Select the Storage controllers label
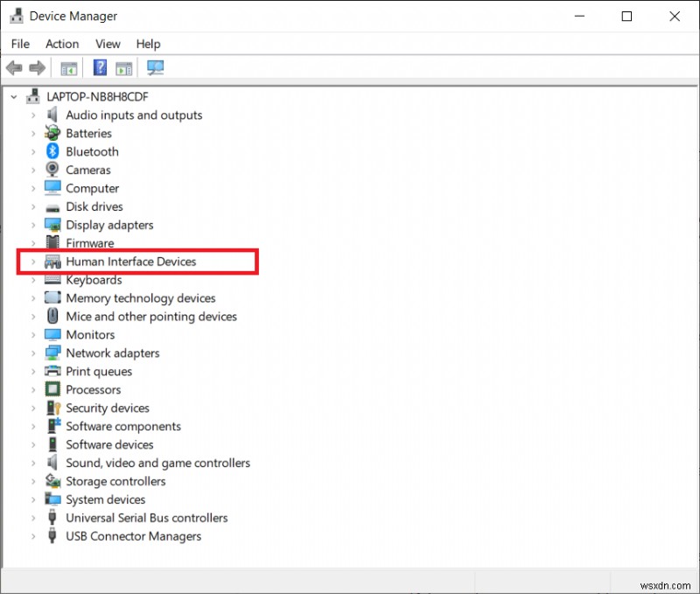The height and width of the screenshot is (594, 700). pyautogui.click(x=115, y=481)
